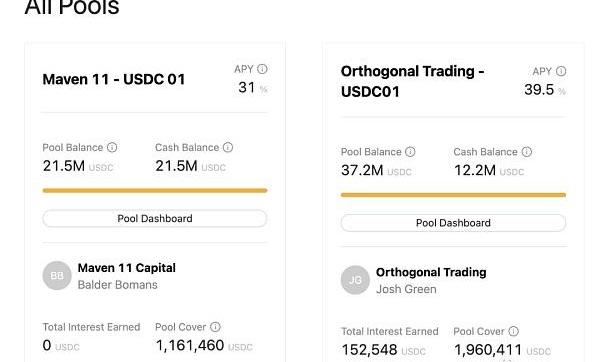Click the Balder Bomans name
The image size is (600, 362).
[117, 285]
